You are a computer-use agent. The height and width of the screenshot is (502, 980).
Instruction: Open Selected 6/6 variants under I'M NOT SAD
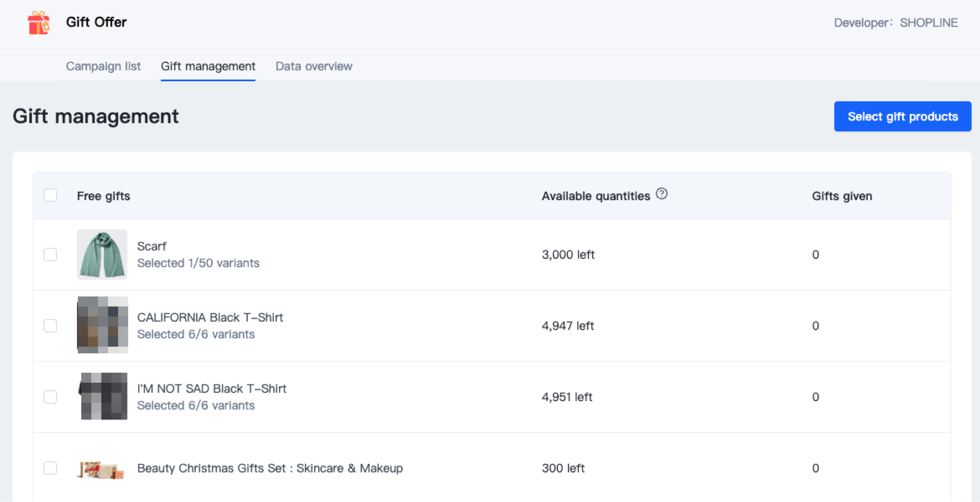pos(196,406)
